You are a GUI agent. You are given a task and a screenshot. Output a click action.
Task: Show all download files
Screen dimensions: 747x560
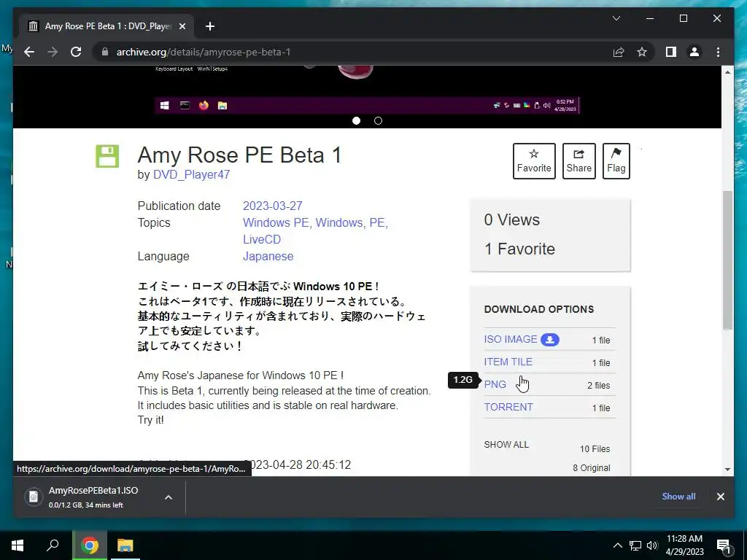click(506, 444)
